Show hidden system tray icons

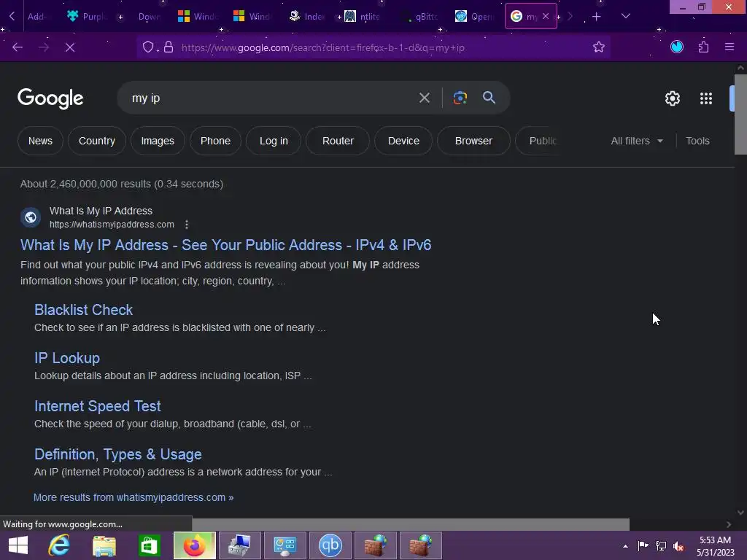pyautogui.click(x=625, y=546)
